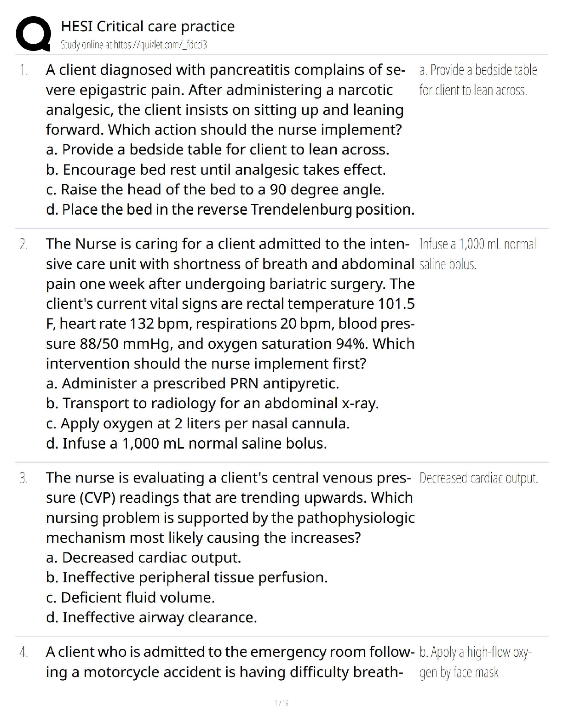The width and height of the screenshot is (563, 728).
Task: Choose option a. Decreased cardiac output
Action: point(144,557)
